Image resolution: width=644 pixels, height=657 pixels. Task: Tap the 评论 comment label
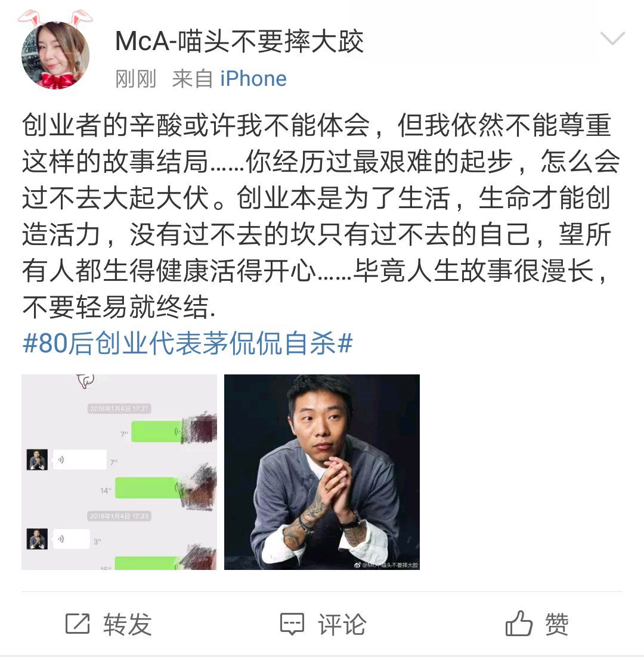(342, 624)
